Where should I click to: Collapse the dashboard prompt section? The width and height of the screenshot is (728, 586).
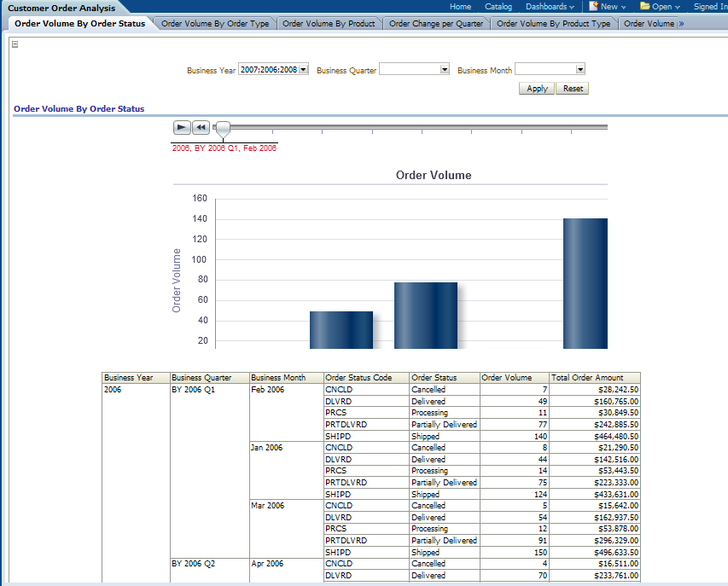15,44
